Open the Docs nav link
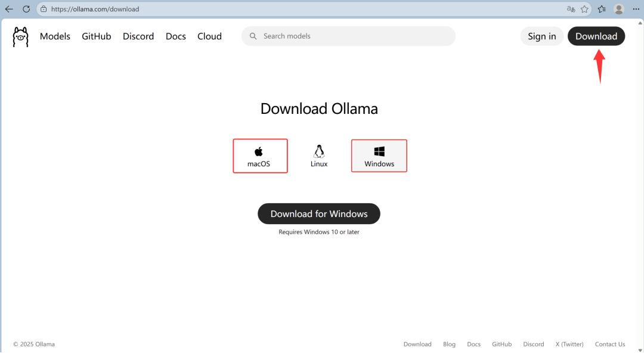644x363 pixels. (176, 36)
